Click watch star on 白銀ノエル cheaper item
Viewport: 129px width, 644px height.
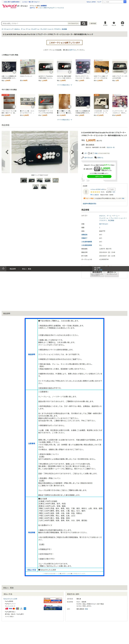tap(14, 72)
